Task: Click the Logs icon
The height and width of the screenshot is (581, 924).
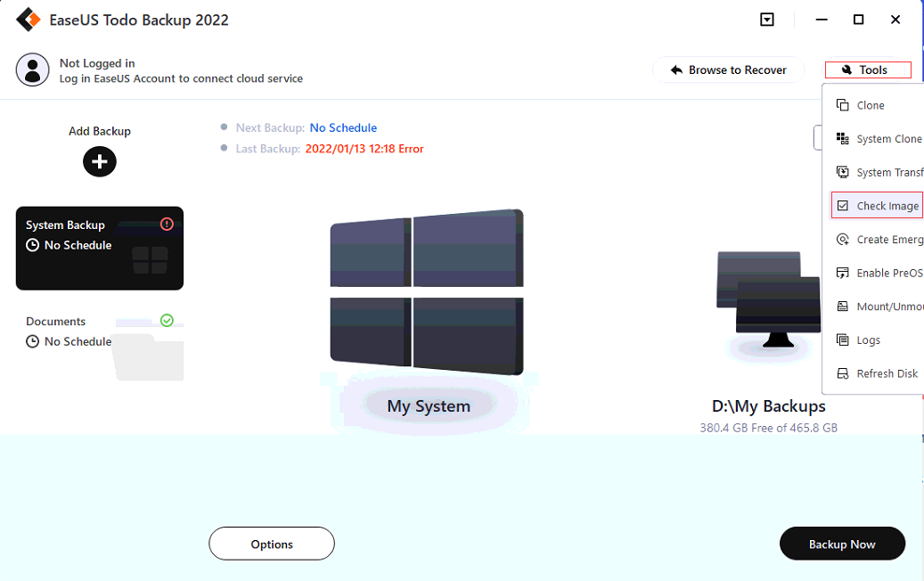Action: pos(843,340)
